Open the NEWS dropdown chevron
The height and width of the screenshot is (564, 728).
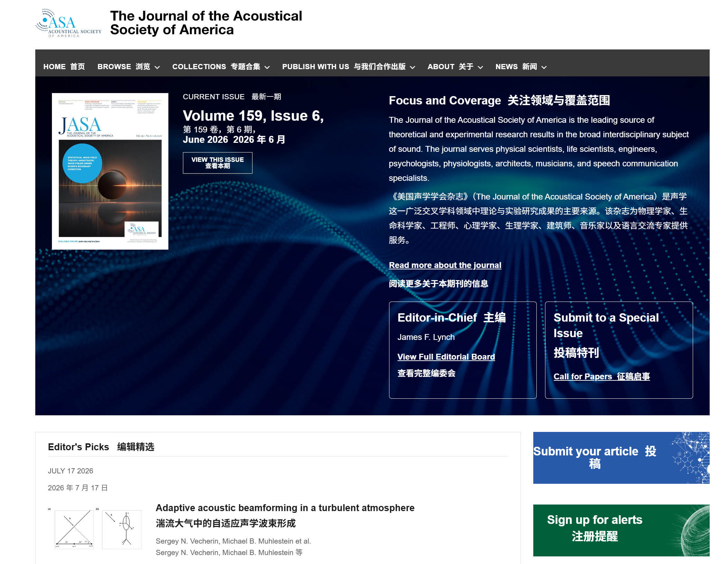coord(544,67)
